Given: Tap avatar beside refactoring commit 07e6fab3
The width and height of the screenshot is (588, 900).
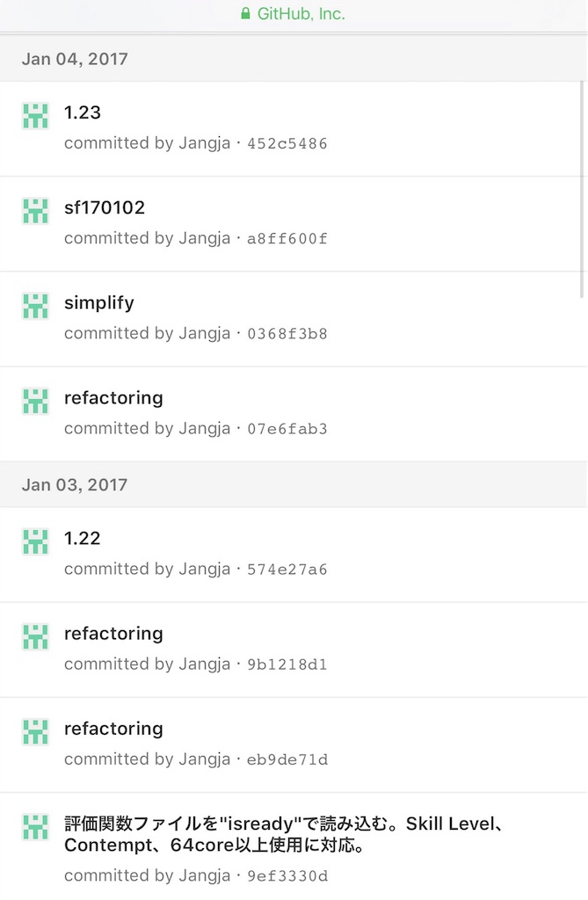Looking at the screenshot, I should 35,401.
